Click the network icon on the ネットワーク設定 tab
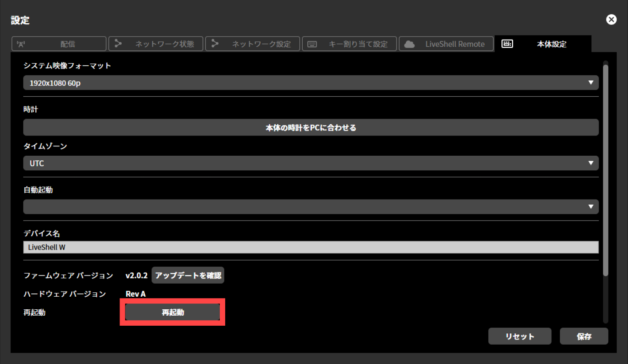 pos(215,43)
